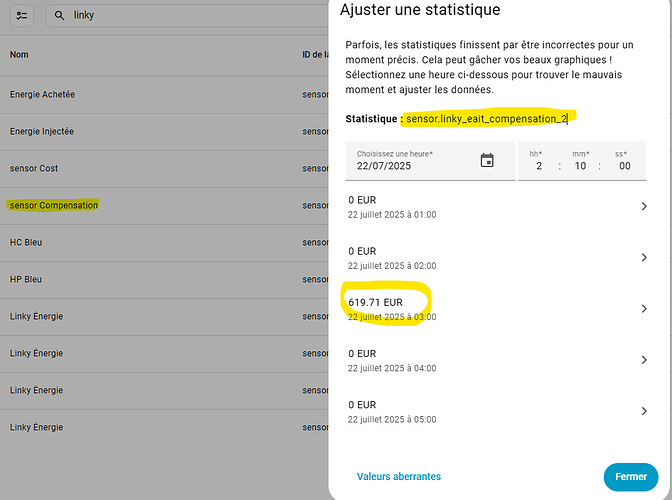Open the sensor Cost row
The width and height of the screenshot is (672, 500).
pos(34,168)
